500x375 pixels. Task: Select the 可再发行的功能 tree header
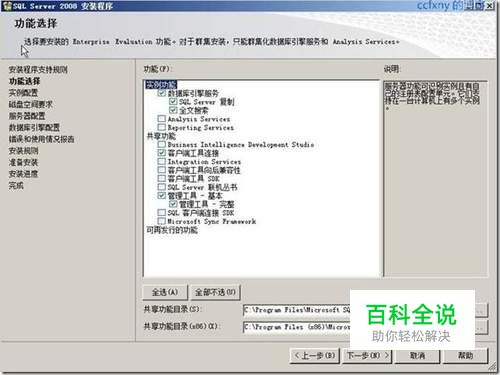(172, 230)
